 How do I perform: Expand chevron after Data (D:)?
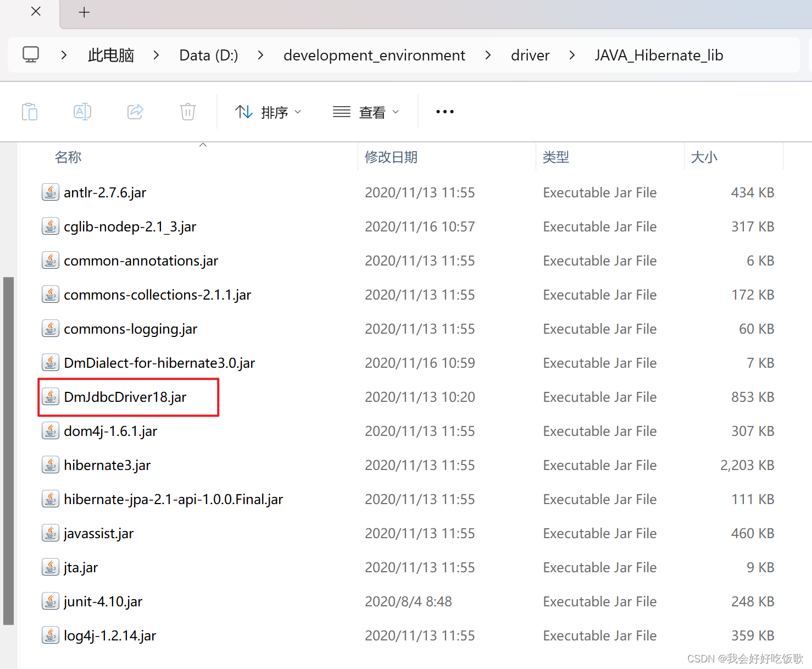tap(260, 55)
